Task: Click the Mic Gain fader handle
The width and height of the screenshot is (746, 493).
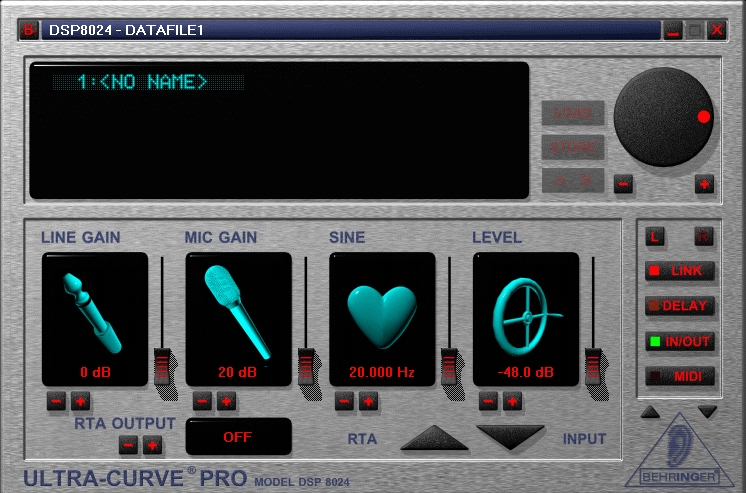Action: pyautogui.click(x=306, y=366)
